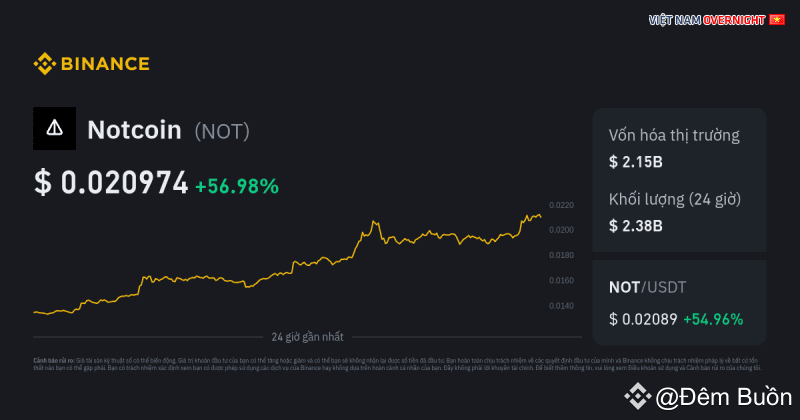This screenshot has width=800, height=420.
Task: Click the Vietnam flag icon
Action: pos(777,20)
